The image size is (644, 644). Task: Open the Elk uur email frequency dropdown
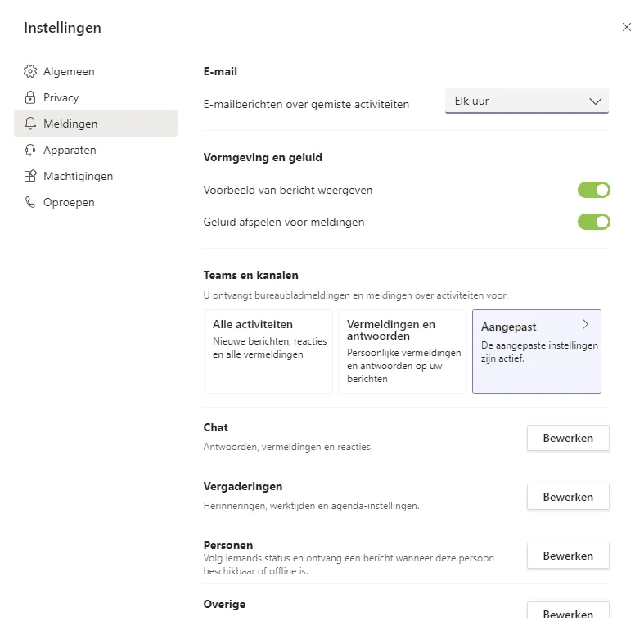point(526,101)
